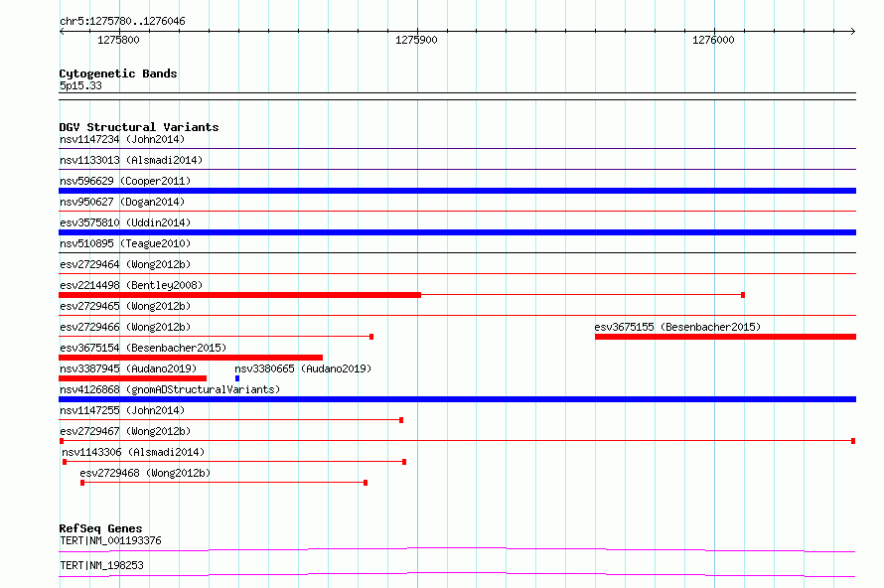Open variant nsv1147234 (John2014)
Screen dimensions: 884x588
coord(122,139)
